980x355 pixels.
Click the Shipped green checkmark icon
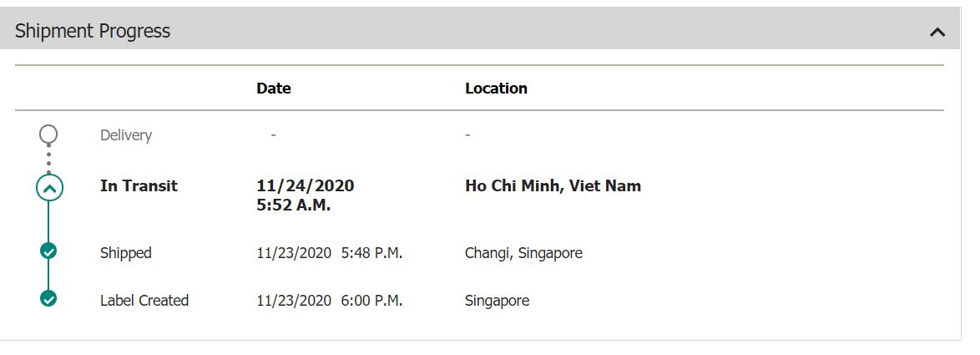coord(48,251)
